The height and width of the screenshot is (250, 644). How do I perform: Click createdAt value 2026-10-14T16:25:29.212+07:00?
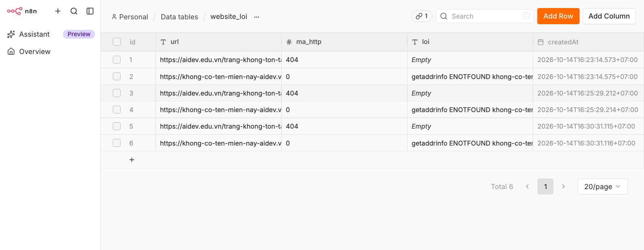(x=588, y=93)
